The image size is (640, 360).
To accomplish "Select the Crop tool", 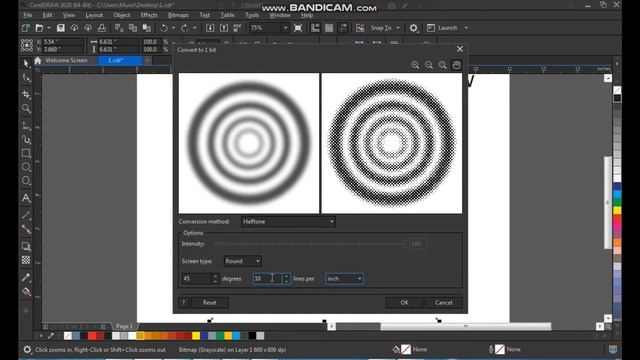I will click(26, 94).
